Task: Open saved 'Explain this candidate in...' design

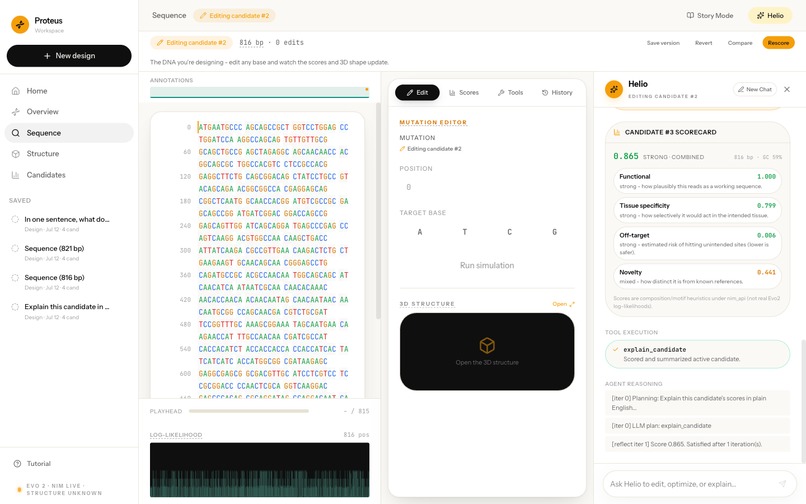Action: click(69, 311)
